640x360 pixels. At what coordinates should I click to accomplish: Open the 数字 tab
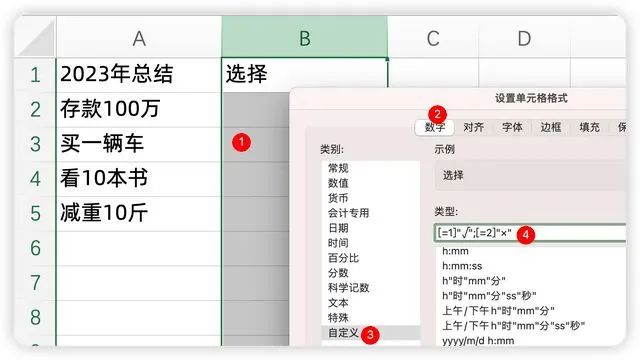point(435,127)
